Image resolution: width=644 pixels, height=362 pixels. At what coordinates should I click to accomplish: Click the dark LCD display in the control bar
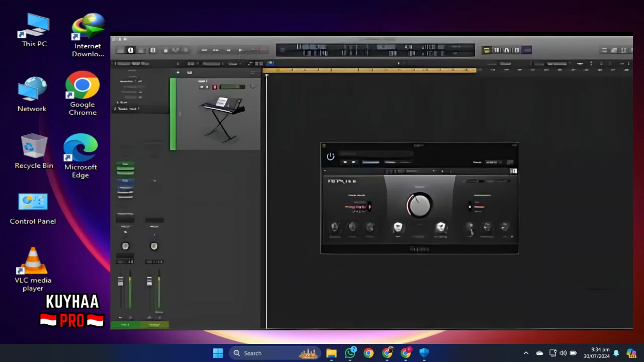(x=375, y=50)
